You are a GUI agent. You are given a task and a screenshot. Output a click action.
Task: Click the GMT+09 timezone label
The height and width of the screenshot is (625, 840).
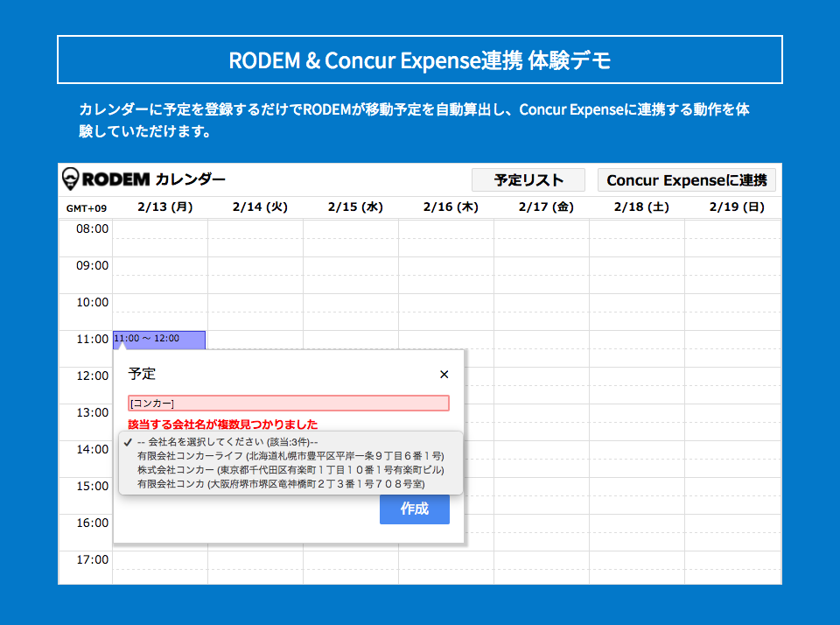point(87,208)
